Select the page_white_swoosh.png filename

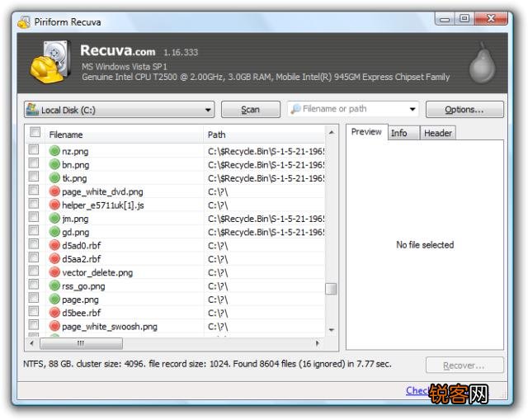[110, 327]
